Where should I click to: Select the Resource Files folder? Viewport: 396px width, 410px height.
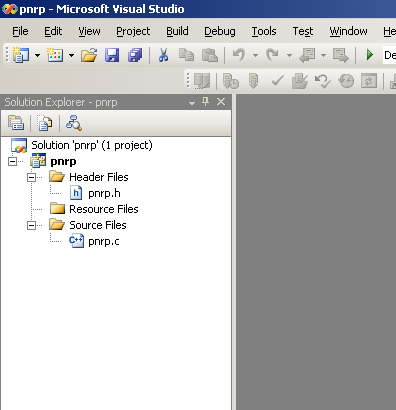click(x=104, y=209)
